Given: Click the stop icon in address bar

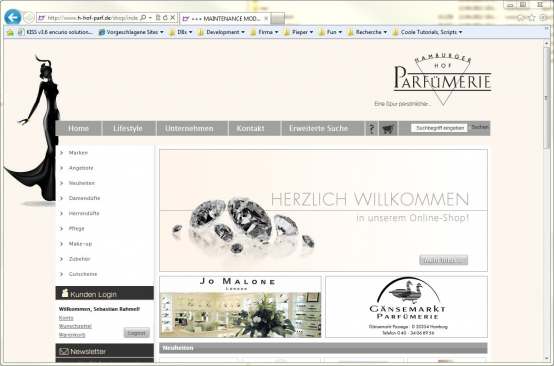Looking at the screenshot, I should pos(172,18).
